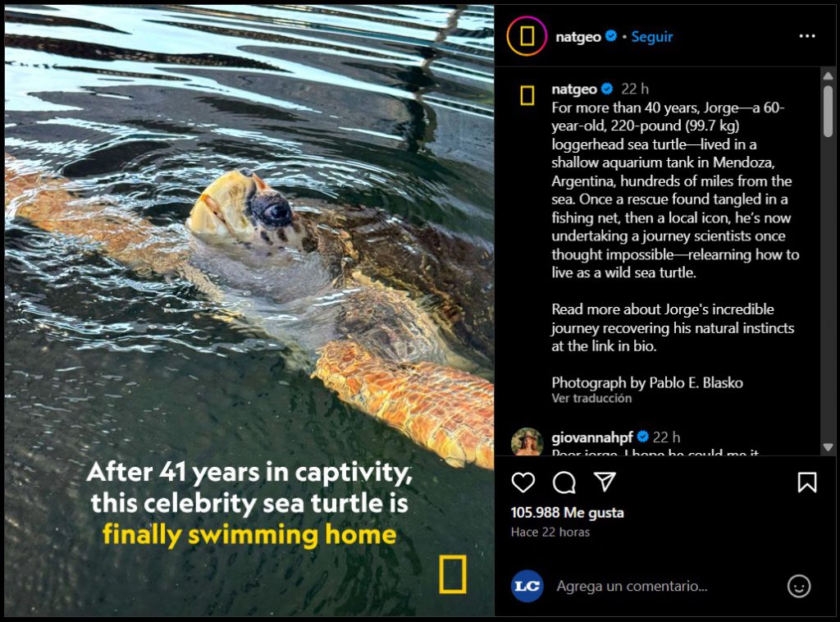Open natgeo story ring avatar in header

527,36
